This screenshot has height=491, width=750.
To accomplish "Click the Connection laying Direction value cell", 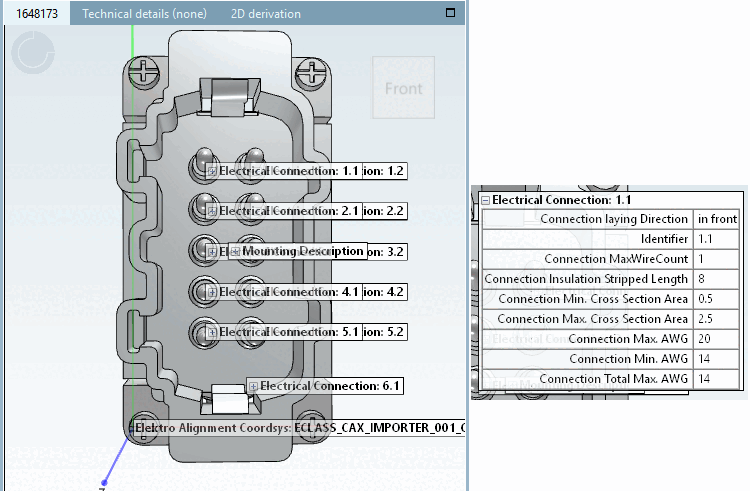I will [717, 219].
